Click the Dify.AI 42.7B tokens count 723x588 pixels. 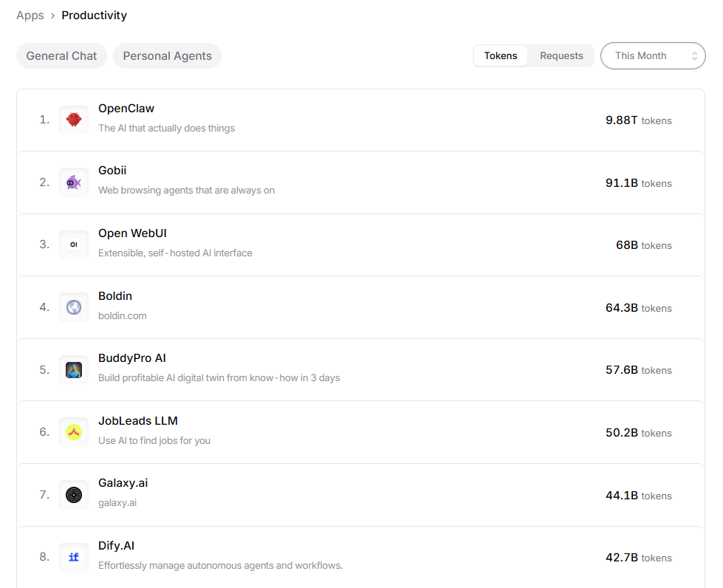coord(638,558)
